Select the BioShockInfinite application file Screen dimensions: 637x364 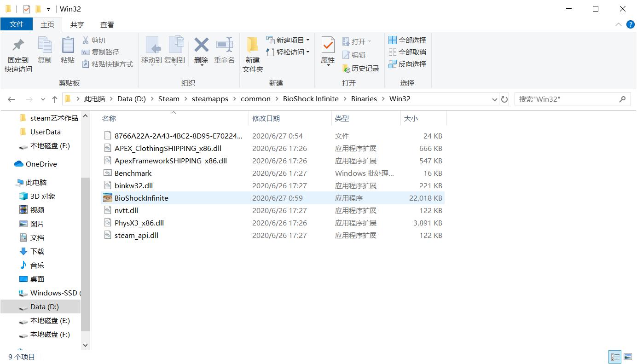click(273, 198)
